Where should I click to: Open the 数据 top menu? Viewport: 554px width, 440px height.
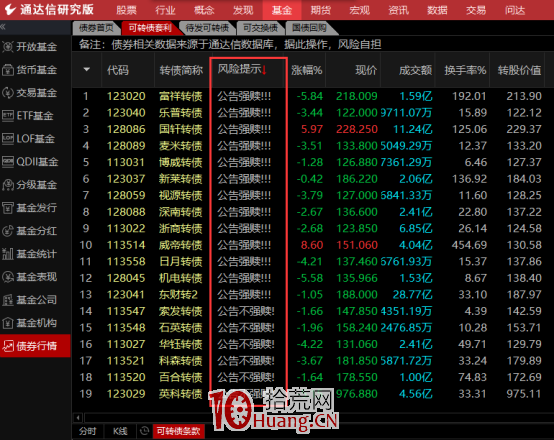(437, 10)
